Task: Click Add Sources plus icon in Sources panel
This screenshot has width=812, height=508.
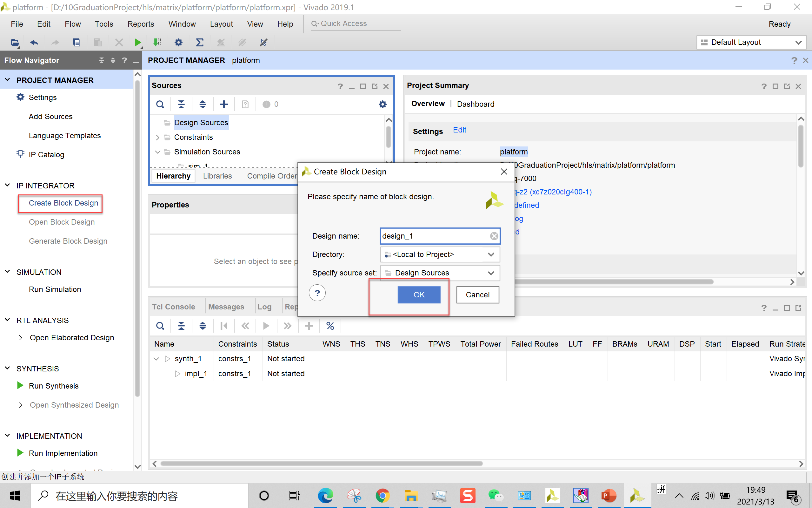Action: click(224, 104)
